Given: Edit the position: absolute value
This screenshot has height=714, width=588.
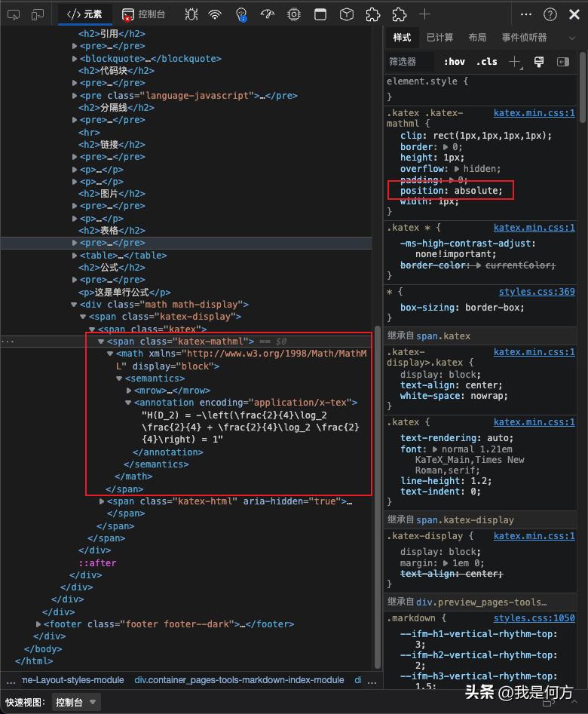Looking at the screenshot, I should pyautogui.click(x=478, y=190).
